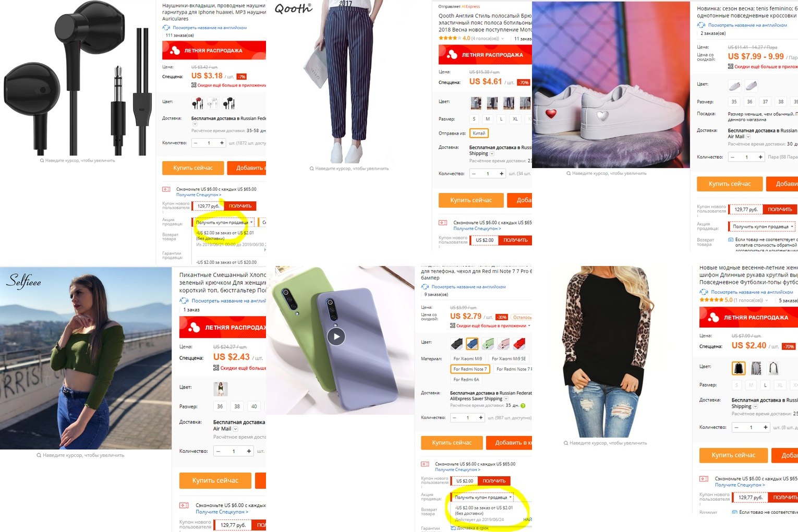The width and height of the screenshot is (798, 532).
Task: Claim the 129,77 руб. coupon with ПОЛУЧИТЬ for earphones
Action: pyautogui.click(x=240, y=206)
